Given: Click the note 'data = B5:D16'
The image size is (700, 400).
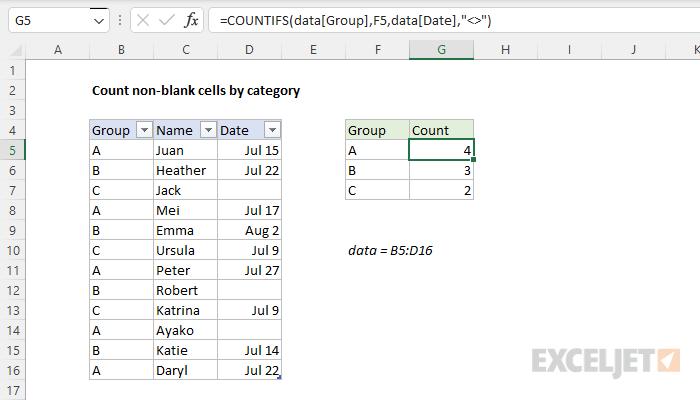Looking at the screenshot, I should 390,250.
